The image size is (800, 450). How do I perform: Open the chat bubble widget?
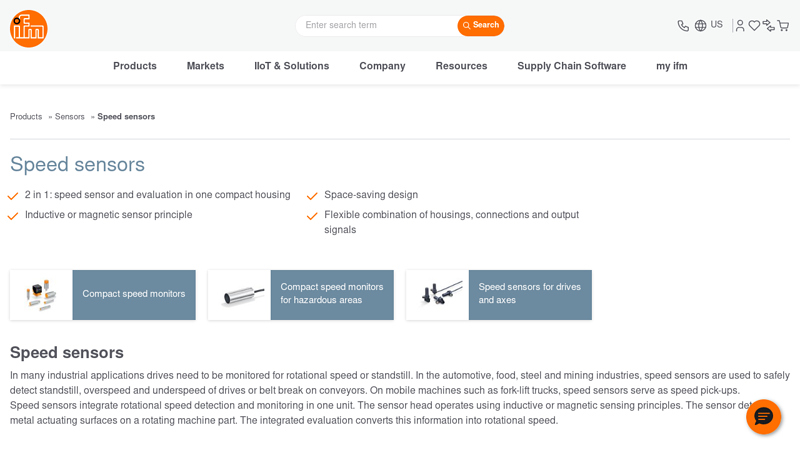[x=763, y=416]
